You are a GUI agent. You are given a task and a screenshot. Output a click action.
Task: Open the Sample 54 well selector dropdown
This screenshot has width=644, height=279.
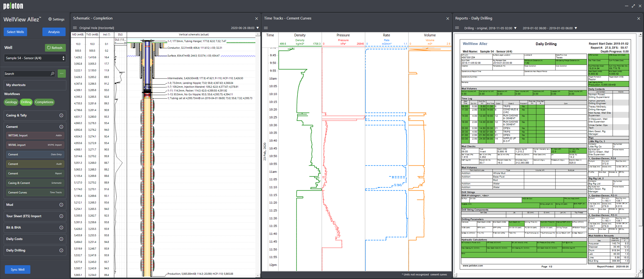tap(35, 58)
